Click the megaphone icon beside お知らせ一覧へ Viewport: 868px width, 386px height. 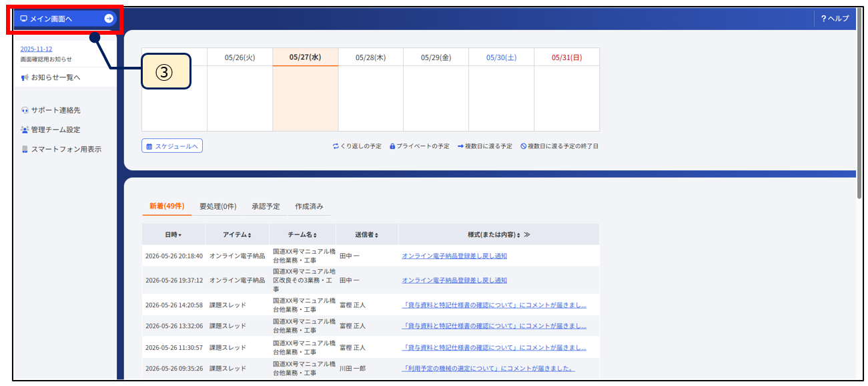(25, 77)
